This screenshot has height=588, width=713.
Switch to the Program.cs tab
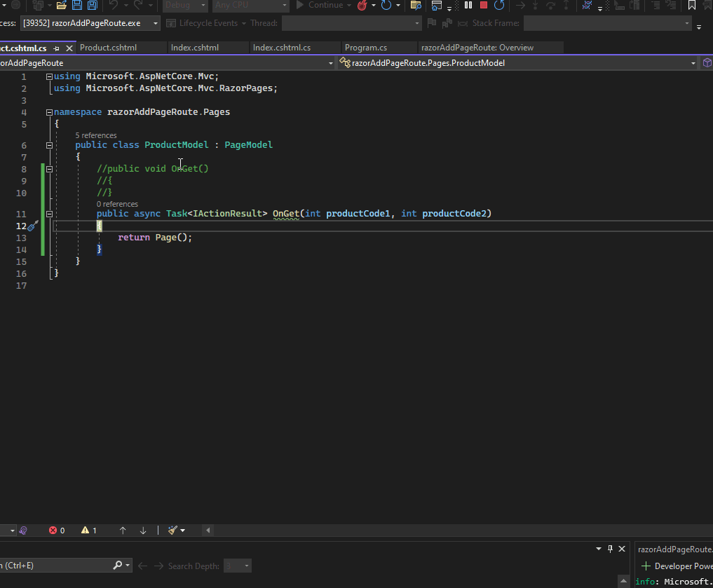click(x=365, y=48)
